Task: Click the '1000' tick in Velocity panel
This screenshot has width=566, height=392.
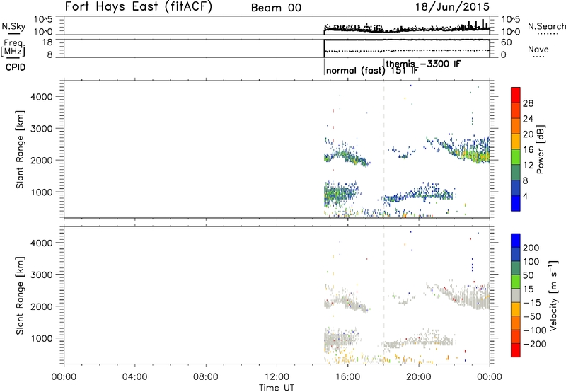Action: click(42, 338)
